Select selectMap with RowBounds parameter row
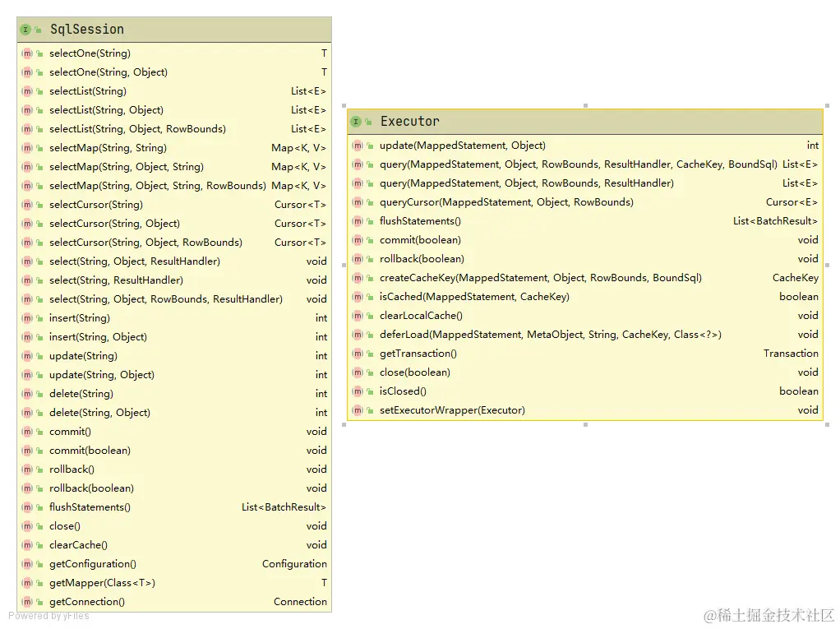840x629 pixels. (x=174, y=186)
